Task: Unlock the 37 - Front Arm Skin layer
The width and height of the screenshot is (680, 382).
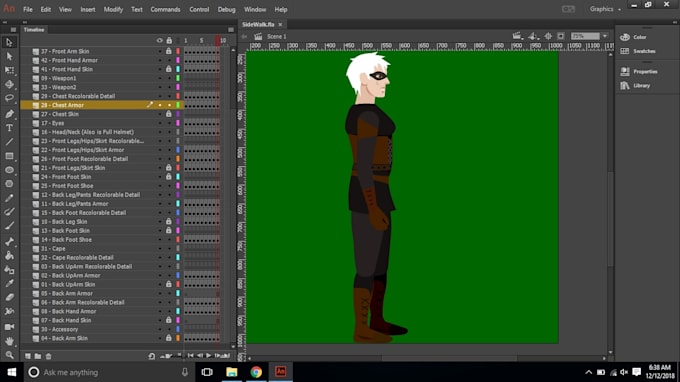Action: click(x=169, y=51)
